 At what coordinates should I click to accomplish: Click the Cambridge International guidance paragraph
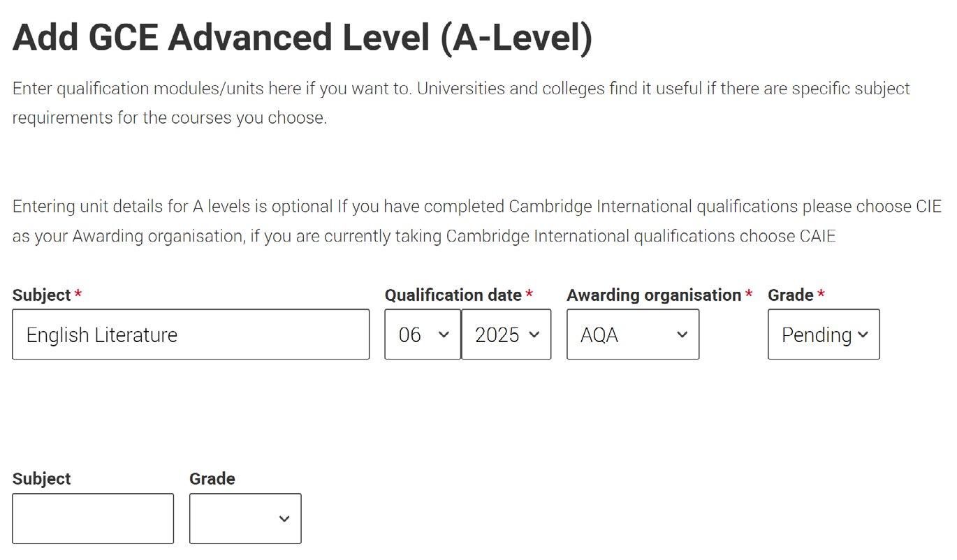click(x=476, y=221)
